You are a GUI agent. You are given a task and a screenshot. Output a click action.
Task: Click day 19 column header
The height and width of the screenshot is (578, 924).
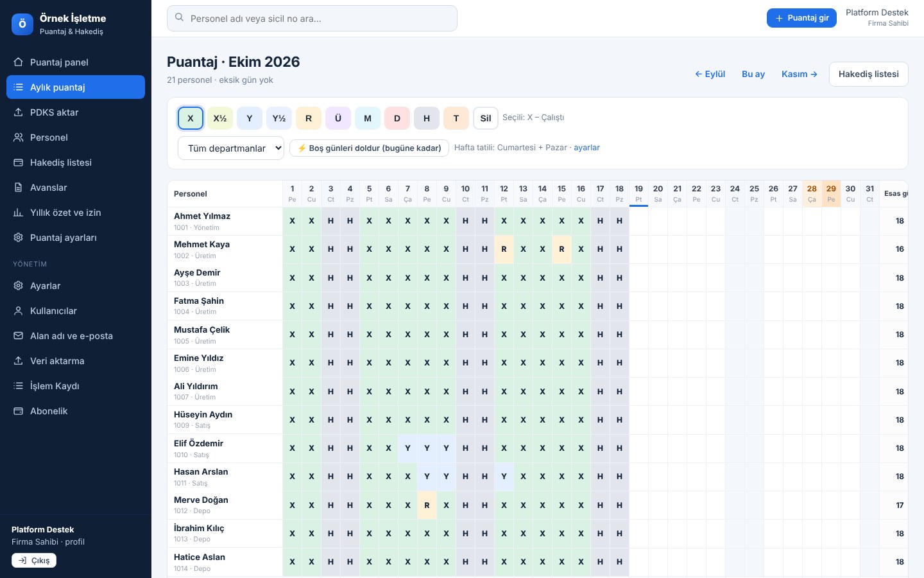(638, 193)
